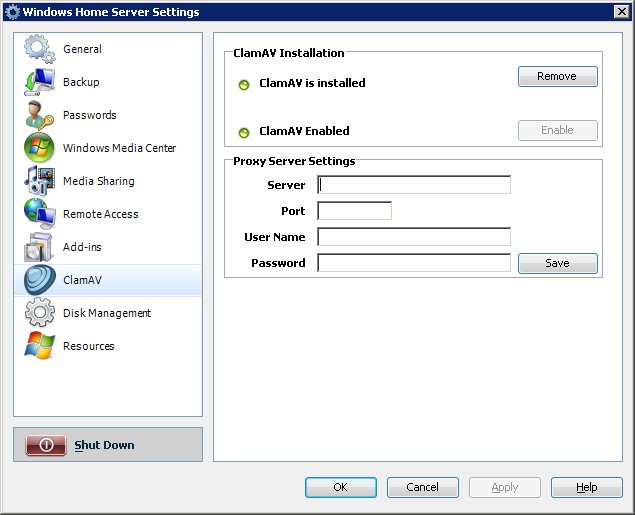
Task: Click into the Port field
Action: 354,211
